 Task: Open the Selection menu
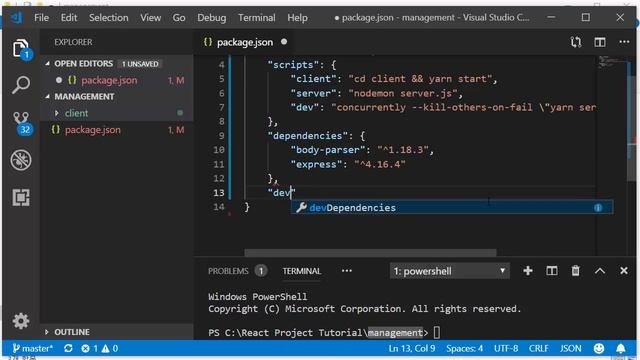tap(109, 18)
